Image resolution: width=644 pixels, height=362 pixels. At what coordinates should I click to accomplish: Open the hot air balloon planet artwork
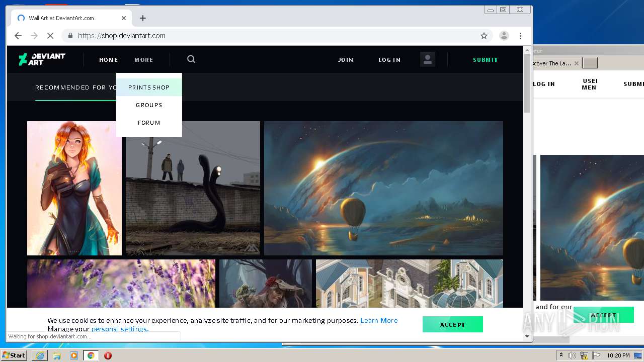click(383, 188)
